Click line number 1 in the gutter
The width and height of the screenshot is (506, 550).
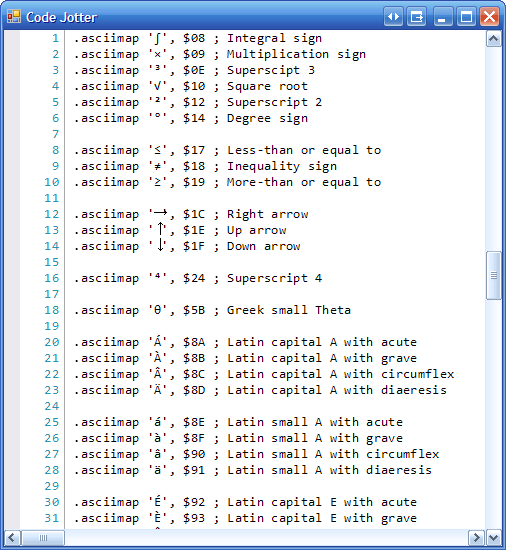55,38
